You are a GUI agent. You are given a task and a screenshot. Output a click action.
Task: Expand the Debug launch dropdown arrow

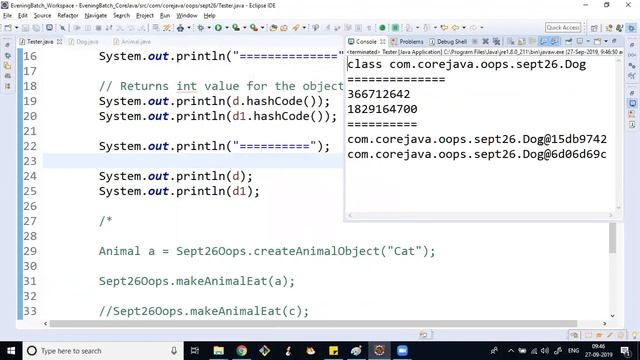209,27
